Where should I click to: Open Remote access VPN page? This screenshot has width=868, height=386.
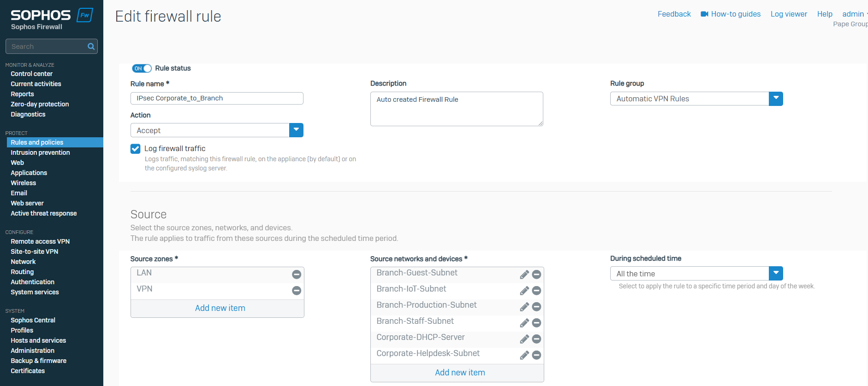pos(40,241)
